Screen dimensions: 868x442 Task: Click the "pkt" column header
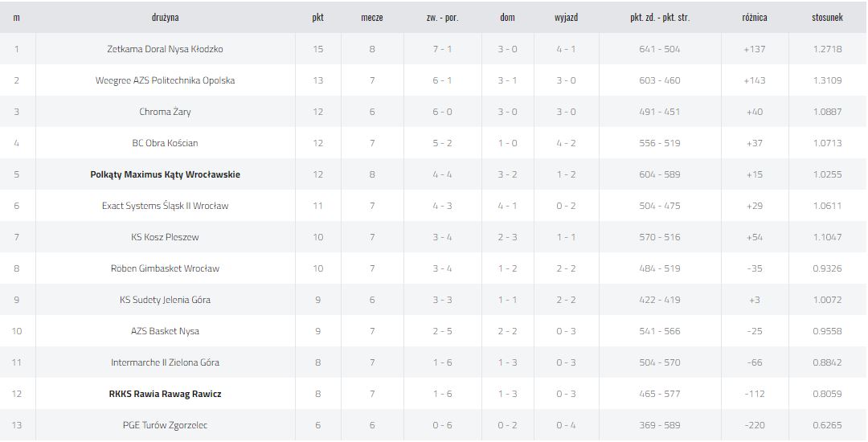pyautogui.click(x=317, y=17)
